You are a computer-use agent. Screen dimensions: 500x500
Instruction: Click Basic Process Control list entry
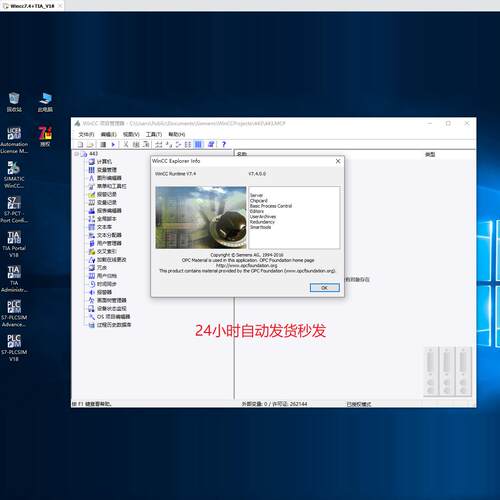coord(271,206)
